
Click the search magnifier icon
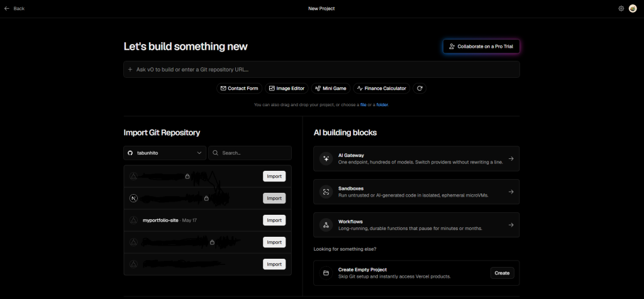point(216,153)
